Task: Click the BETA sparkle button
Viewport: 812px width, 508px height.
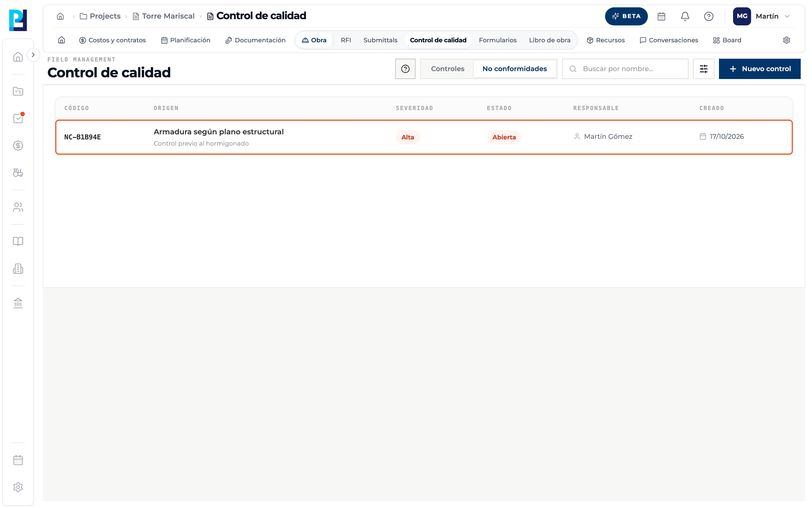Action: [x=626, y=16]
